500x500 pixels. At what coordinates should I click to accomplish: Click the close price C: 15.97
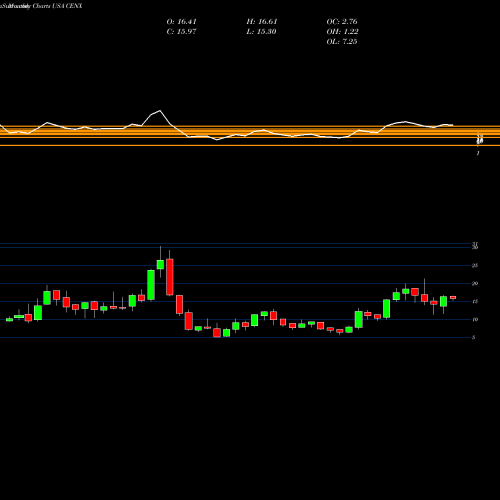tap(181, 32)
